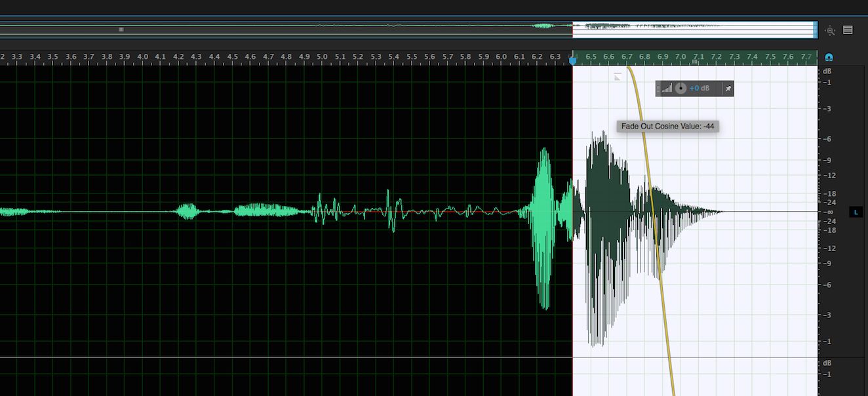Adjust the volume knob in the HUD
This screenshot has width=868, height=396.
(x=680, y=88)
